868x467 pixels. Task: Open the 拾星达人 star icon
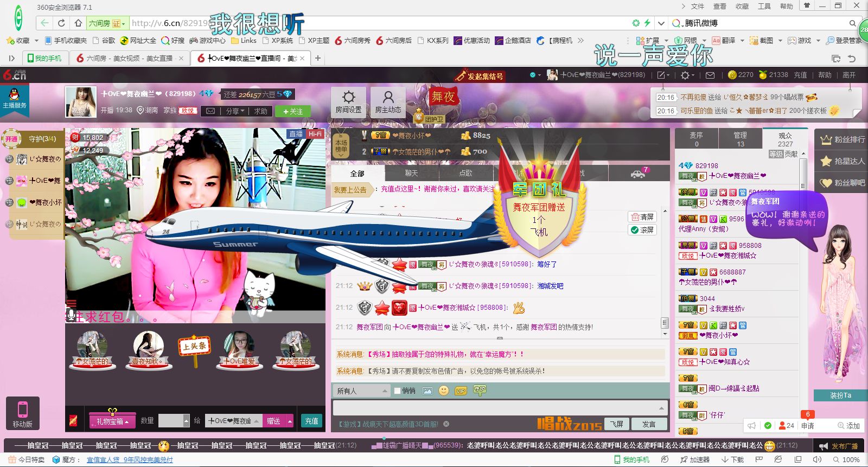[826, 161]
